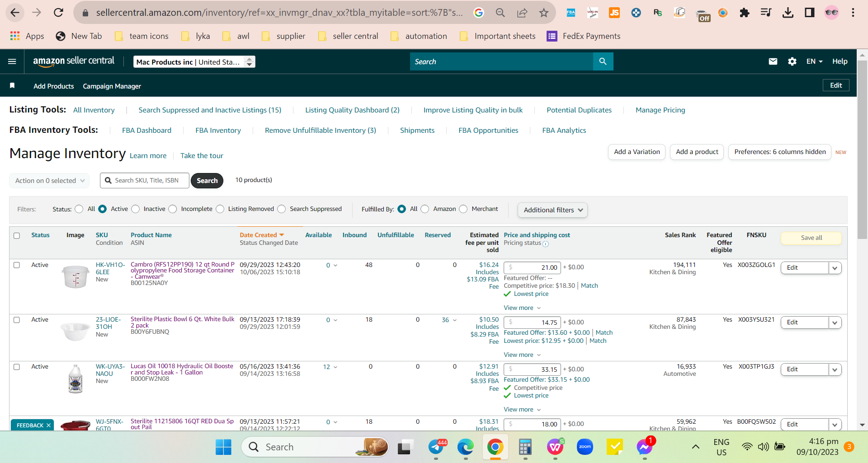Select the Incomplete status radio button
Image resolution: width=868 pixels, height=463 pixels.
click(x=173, y=209)
